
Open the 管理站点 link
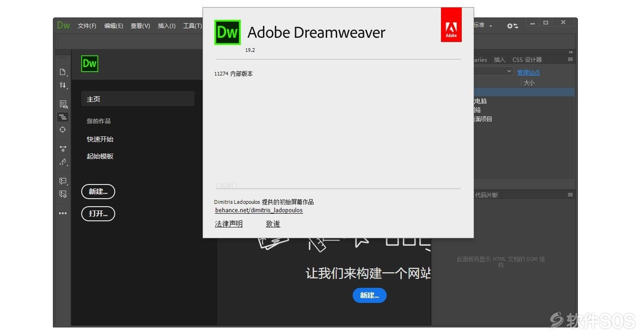click(528, 73)
